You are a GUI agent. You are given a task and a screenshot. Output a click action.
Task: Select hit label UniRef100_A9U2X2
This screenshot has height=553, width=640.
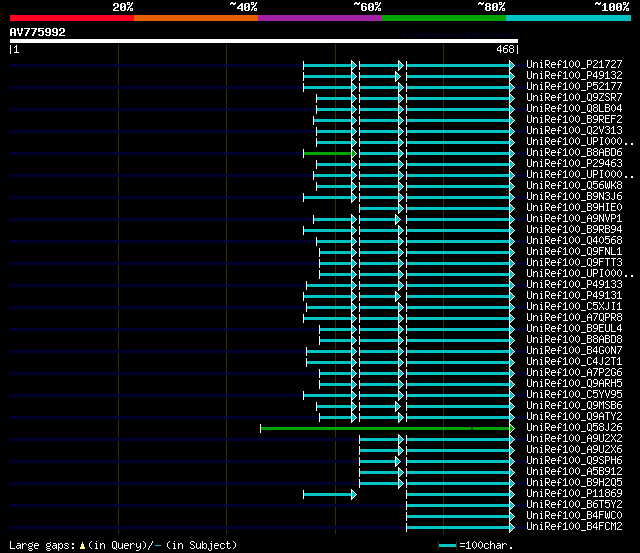pyautogui.click(x=574, y=439)
